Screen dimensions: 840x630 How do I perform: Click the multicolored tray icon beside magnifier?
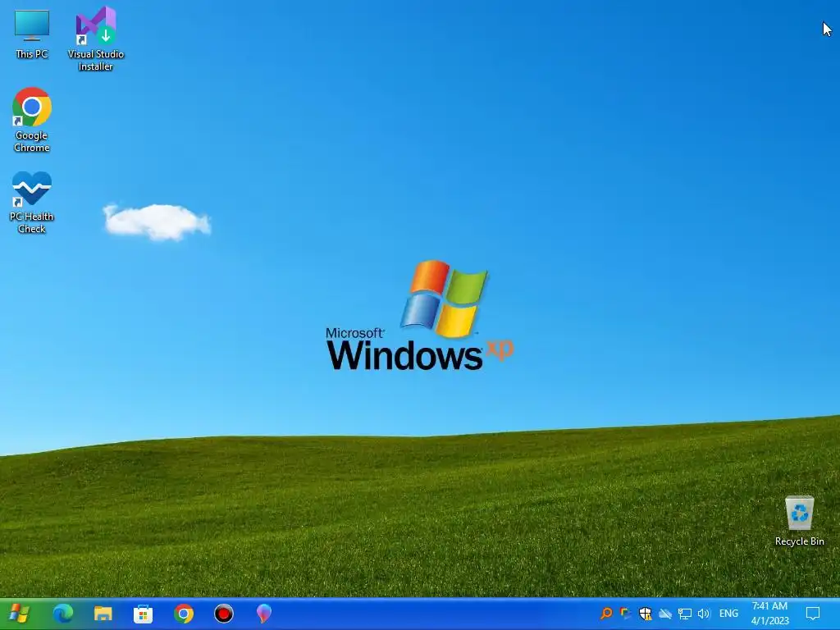(x=625, y=614)
